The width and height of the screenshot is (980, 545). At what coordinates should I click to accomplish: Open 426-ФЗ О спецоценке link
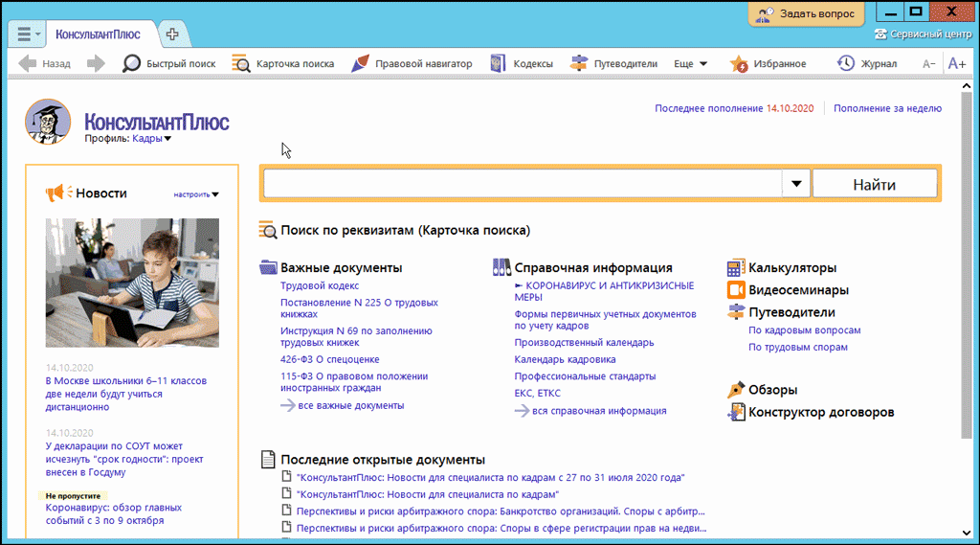(x=329, y=360)
